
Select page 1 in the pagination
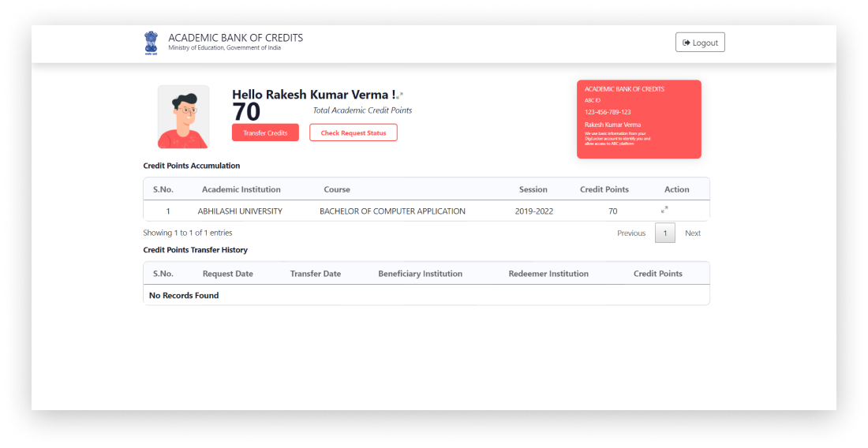tap(664, 233)
